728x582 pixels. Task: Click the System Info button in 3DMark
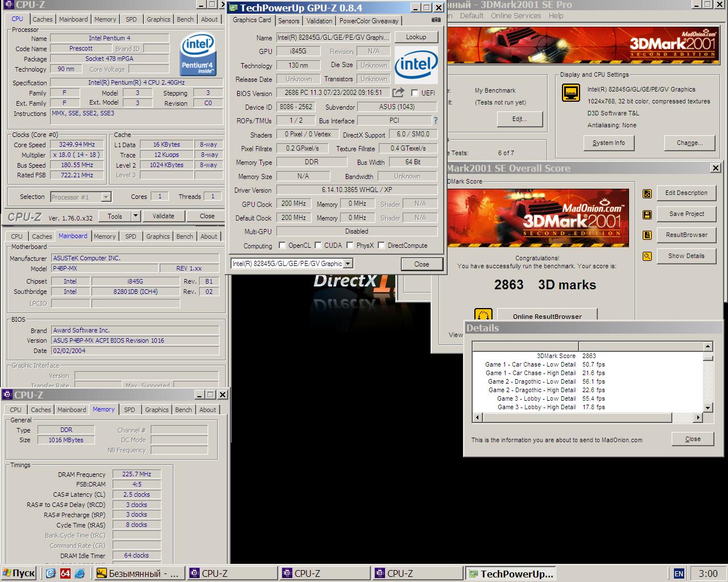(609, 143)
